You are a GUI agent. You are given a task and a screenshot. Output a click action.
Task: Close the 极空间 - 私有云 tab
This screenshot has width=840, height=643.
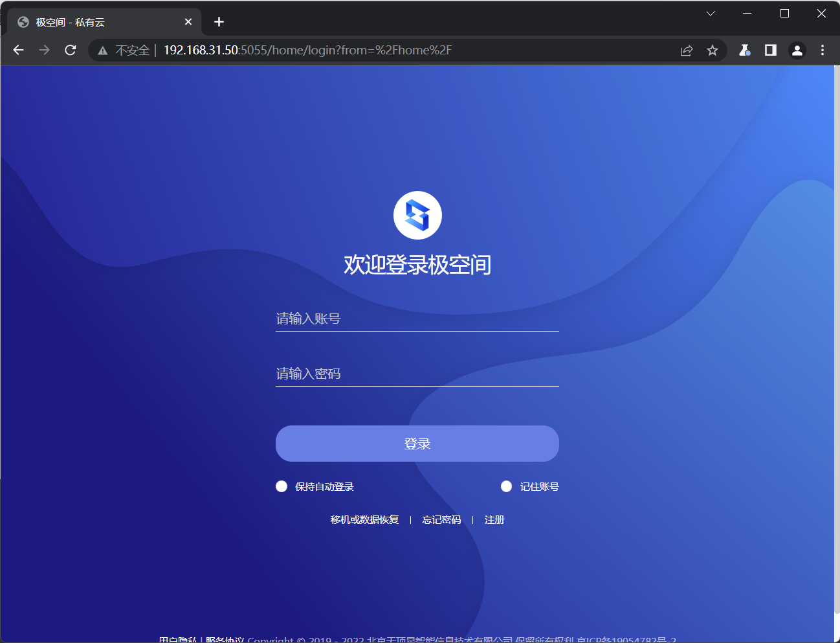click(x=188, y=22)
